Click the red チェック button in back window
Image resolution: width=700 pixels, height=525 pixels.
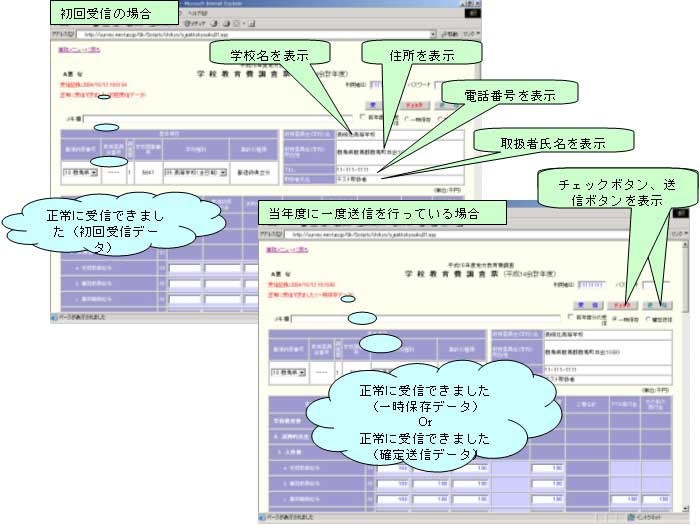tap(414, 106)
